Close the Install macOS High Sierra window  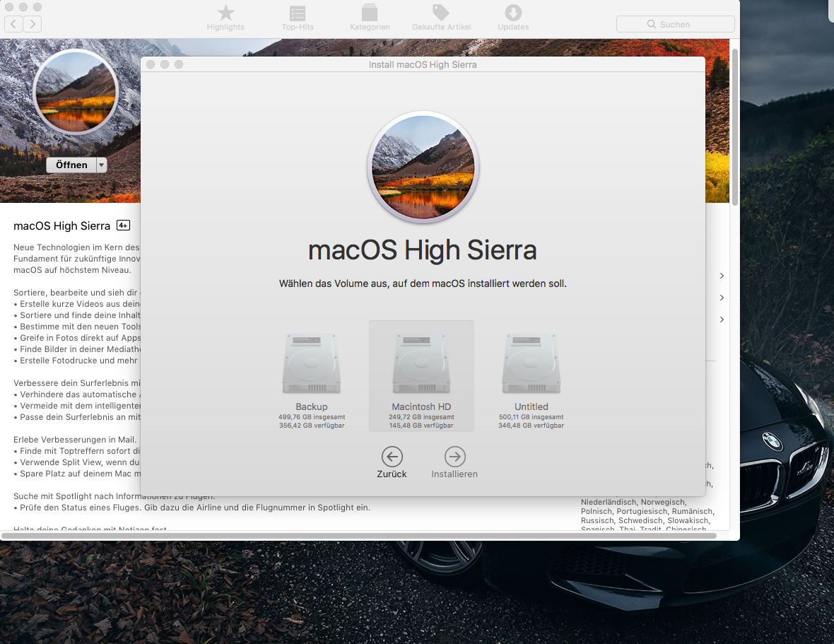[151, 64]
